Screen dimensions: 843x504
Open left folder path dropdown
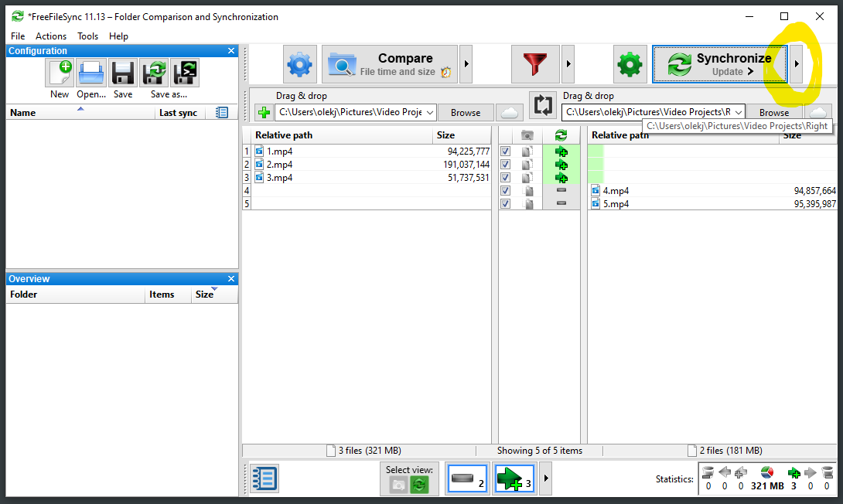pyautogui.click(x=429, y=112)
